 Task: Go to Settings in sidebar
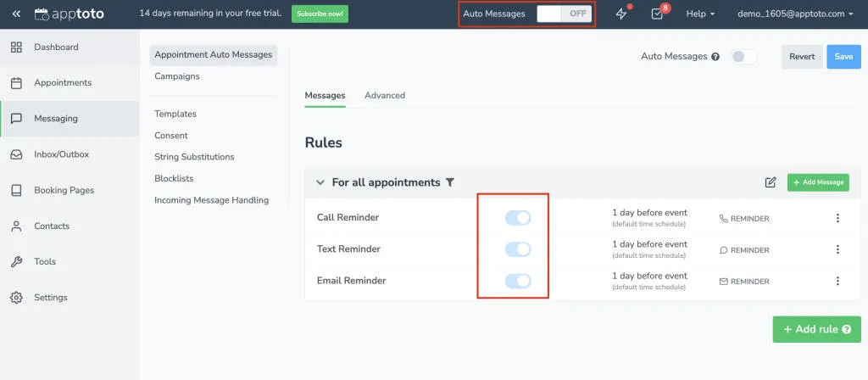(50, 298)
